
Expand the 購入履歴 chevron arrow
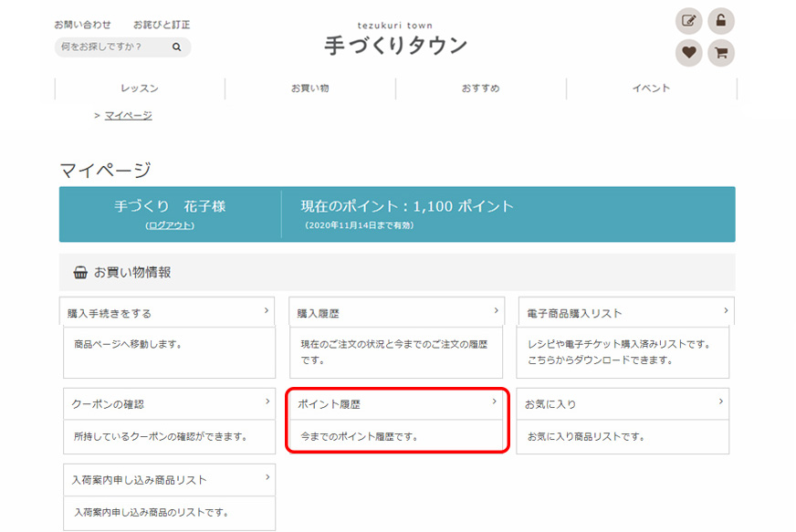pos(495,311)
